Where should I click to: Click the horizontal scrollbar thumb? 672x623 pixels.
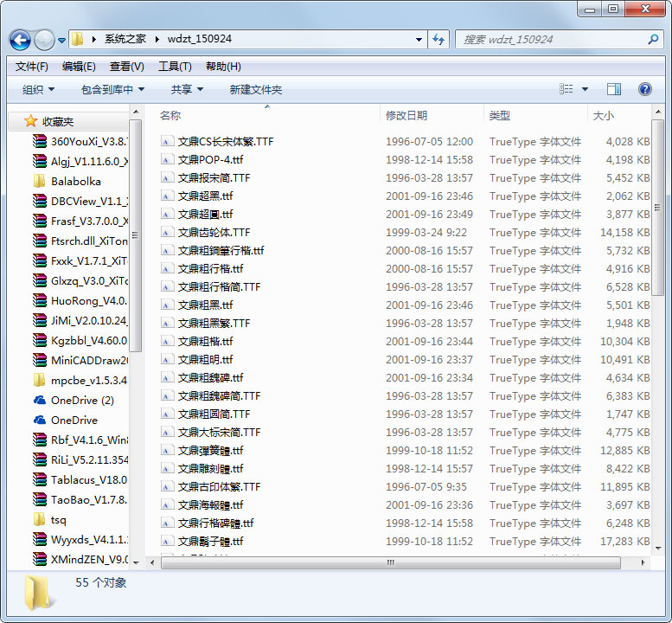(390, 562)
